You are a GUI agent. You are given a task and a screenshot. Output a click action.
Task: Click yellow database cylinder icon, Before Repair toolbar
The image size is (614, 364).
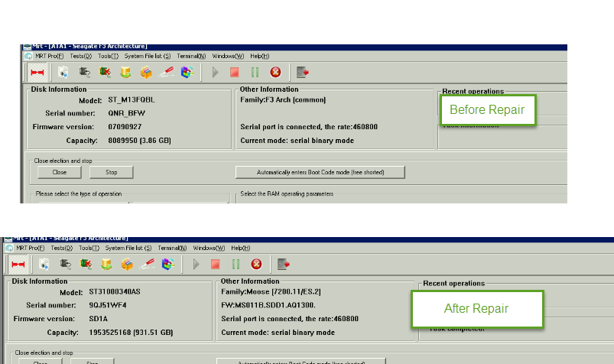[x=125, y=73]
